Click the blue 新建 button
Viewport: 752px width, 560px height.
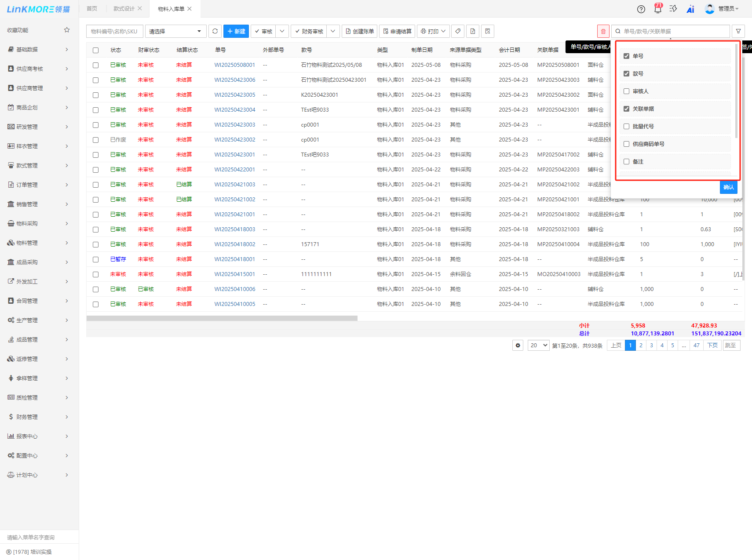236,31
